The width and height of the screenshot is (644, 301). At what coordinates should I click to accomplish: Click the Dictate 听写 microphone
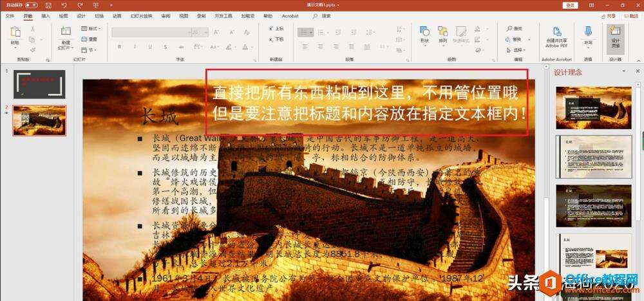click(588, 35)
